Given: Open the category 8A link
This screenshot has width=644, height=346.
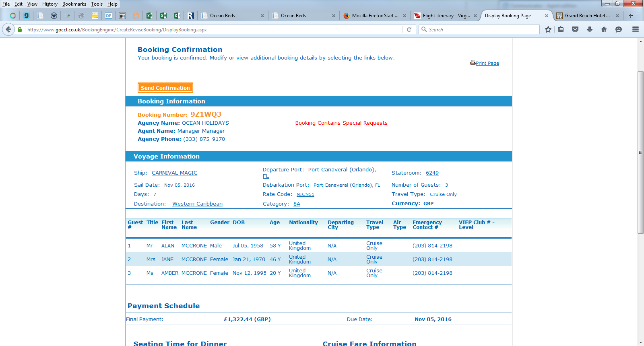Looking at the screenshot, I should (x=297, y=204).
